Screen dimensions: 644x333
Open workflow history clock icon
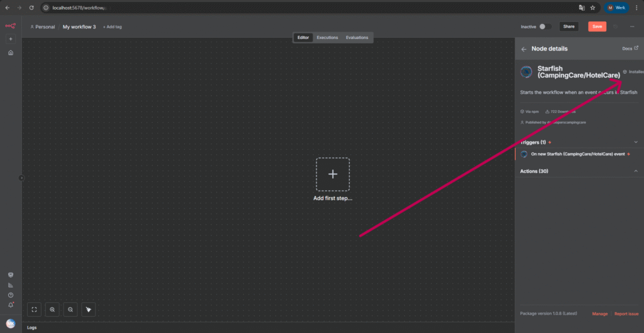616,26
